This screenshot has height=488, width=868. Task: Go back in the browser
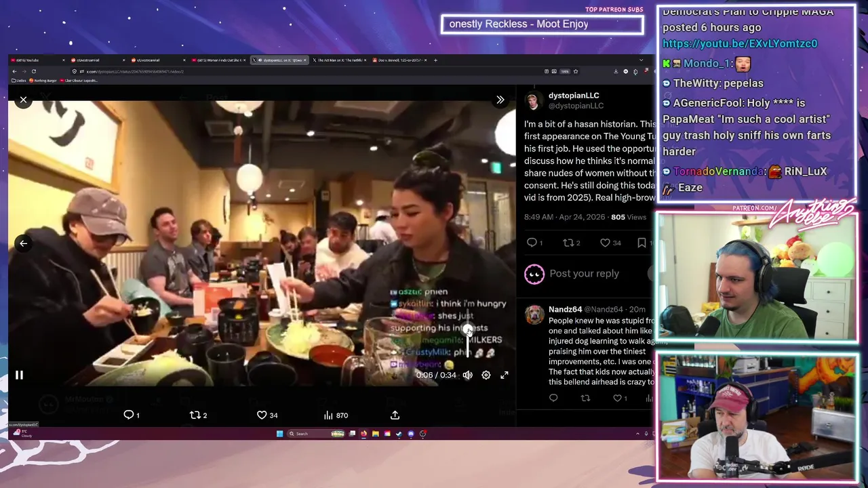pos(14,71)
